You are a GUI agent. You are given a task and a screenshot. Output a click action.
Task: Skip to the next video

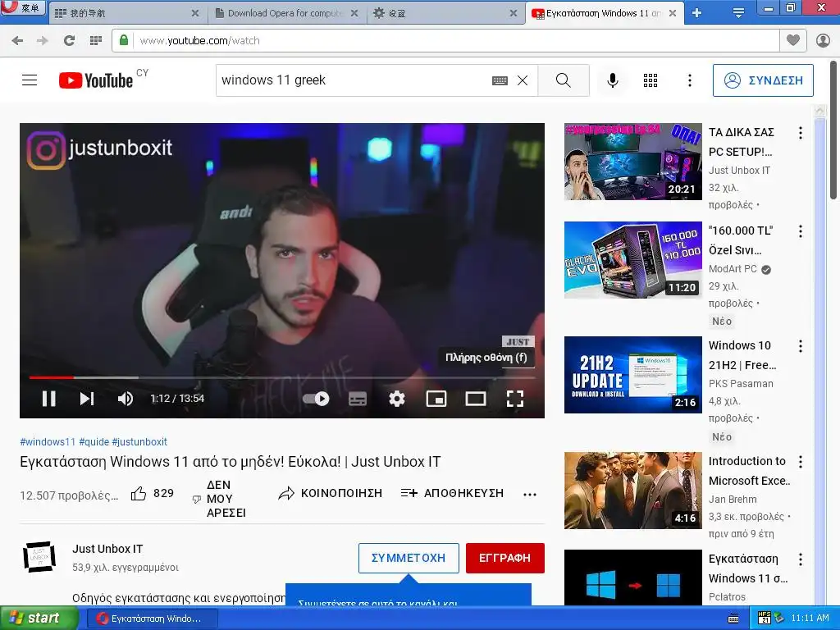click(87, 399)
